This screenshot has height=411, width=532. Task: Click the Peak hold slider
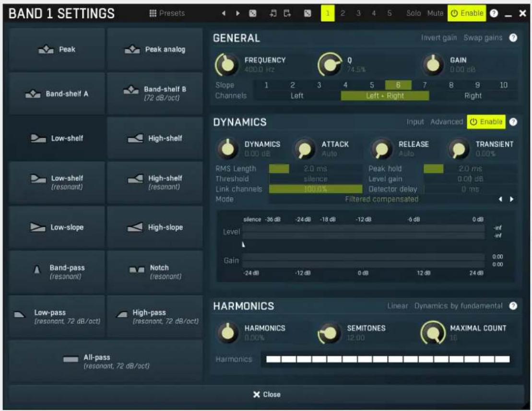470,168
